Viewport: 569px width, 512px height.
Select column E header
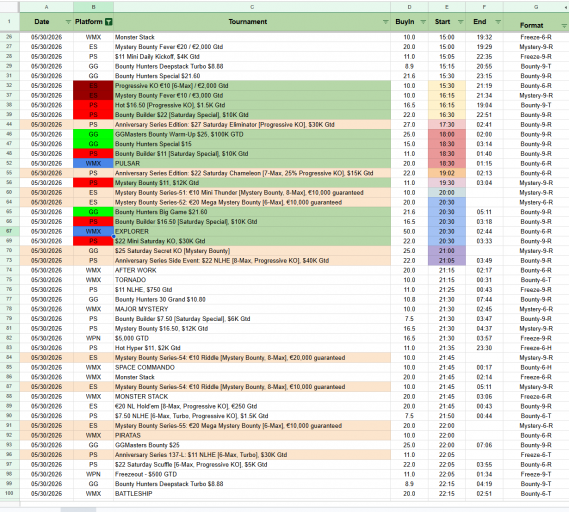447,7
